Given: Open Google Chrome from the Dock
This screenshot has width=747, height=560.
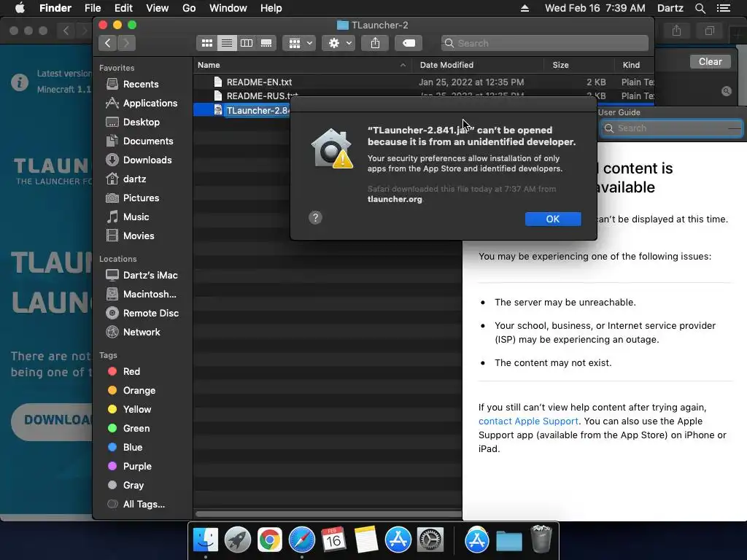Looking at the screenshot, I should click(x=270, y=540).
